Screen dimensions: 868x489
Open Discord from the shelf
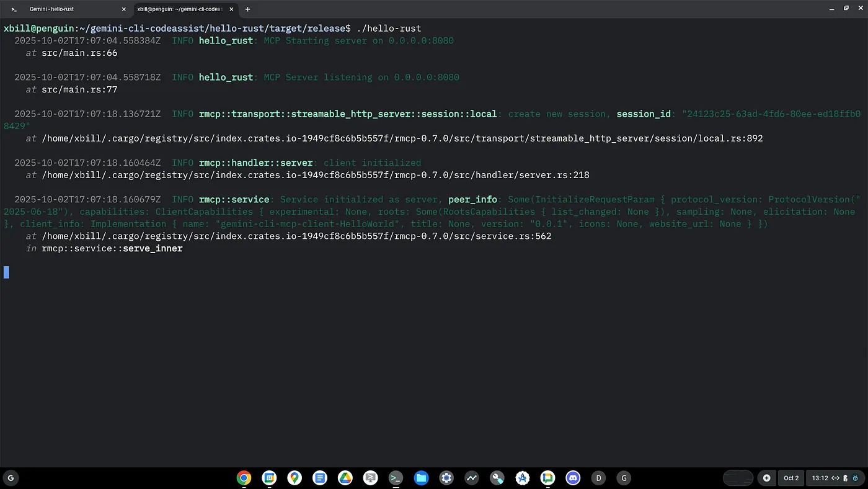(573, 478)
